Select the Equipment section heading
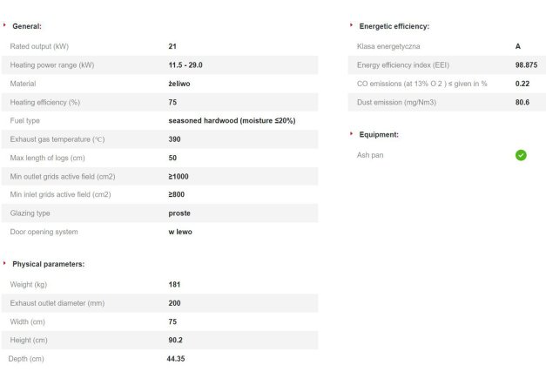The height and width of the screenshot is (392, 546). tap(379, 135)
